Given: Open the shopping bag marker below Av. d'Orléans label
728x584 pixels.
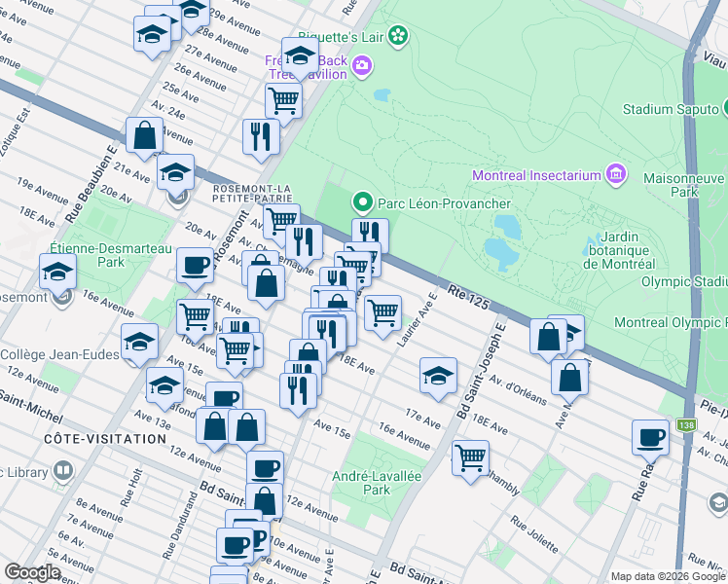Looking at the screenshot, I should click(x=569, y=379).
